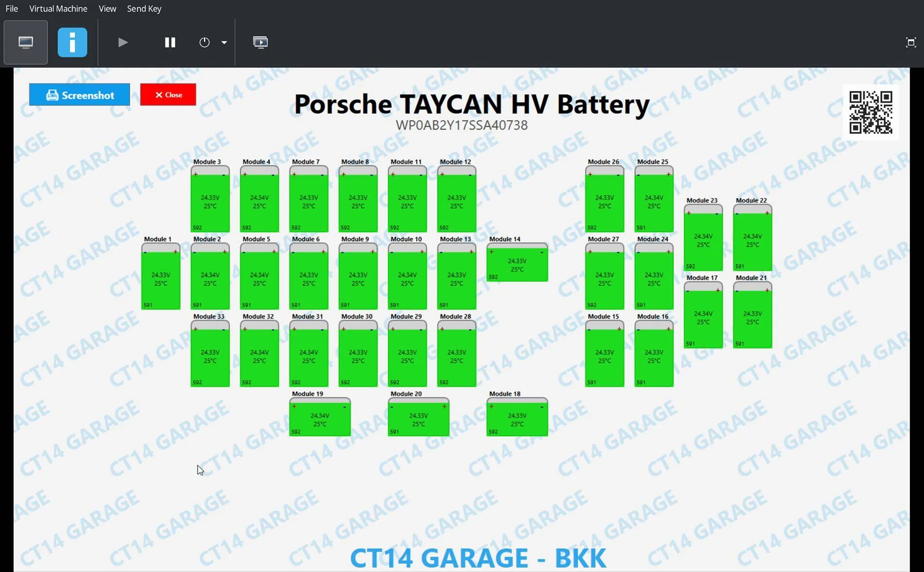This screenshot has width=924, height=572.
Task: Select the VIN text WP0AB2Y17SSA40738
Action: (x=462, y=125)
